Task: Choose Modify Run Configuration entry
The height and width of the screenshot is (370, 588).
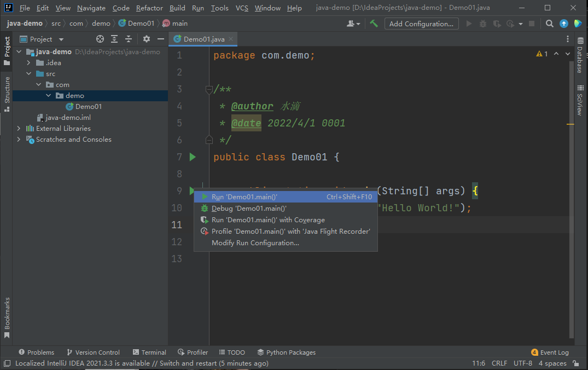Action: pos(286,243)
